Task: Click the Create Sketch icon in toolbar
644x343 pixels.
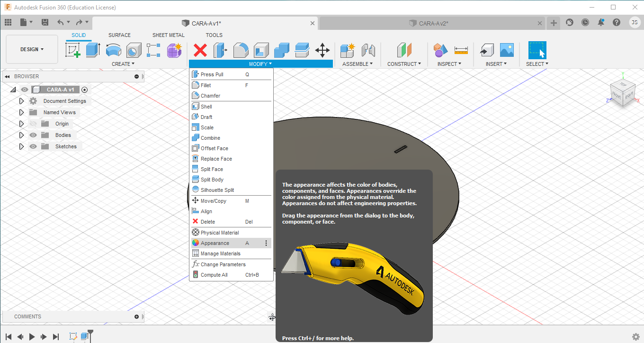Action: (73, 50)
